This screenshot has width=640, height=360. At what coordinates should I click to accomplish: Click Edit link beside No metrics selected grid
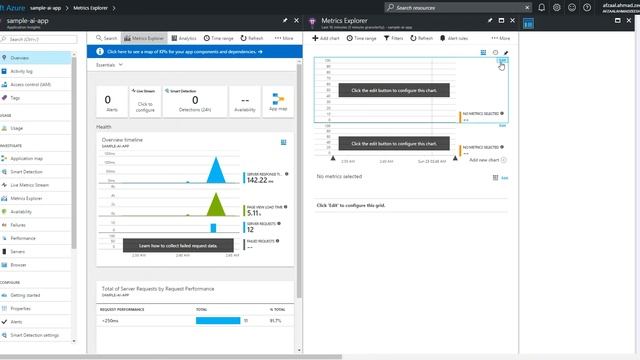tap(504, 178)
